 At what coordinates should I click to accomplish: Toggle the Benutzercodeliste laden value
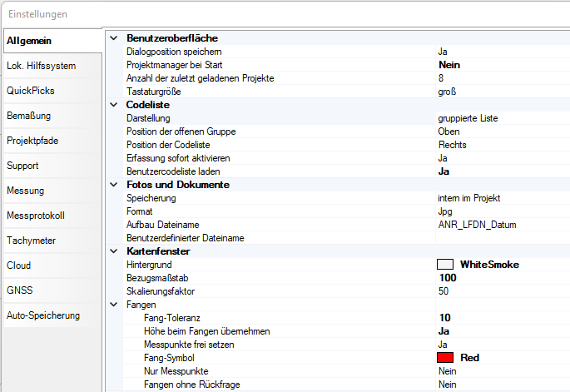499,171
